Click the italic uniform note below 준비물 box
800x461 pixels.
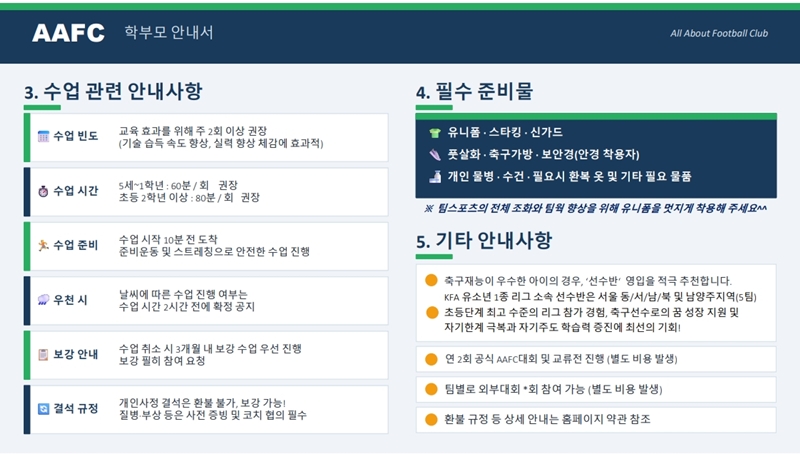(596, 208)
